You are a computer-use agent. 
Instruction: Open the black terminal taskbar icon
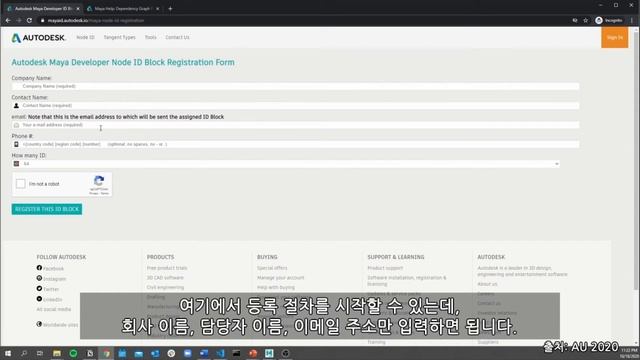(x=237, y=353)
